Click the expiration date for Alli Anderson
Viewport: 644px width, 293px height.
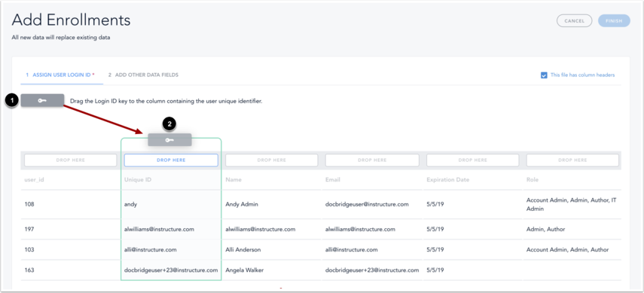(x=435, y=249)
